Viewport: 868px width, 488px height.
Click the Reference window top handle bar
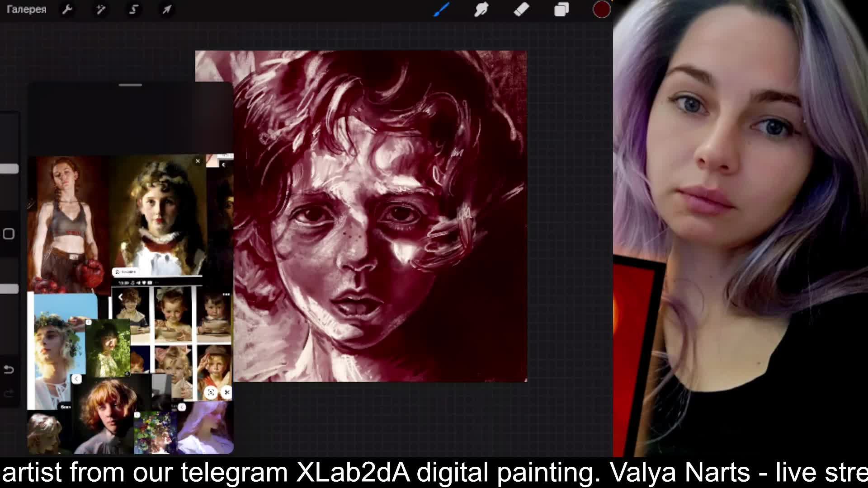tap(130, 85)
